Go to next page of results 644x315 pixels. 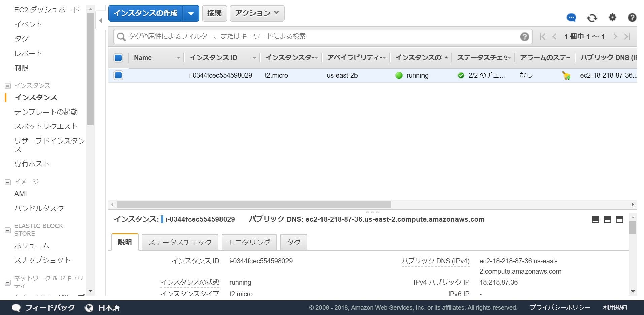coord(615,37)
